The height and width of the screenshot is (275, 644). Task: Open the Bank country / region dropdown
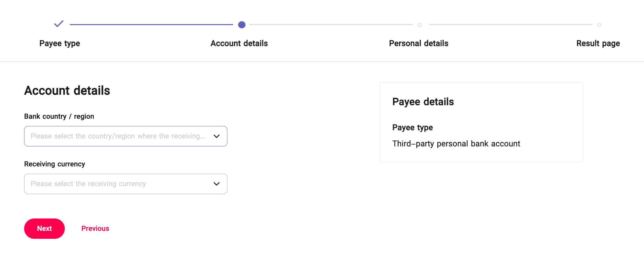[118, 136]
